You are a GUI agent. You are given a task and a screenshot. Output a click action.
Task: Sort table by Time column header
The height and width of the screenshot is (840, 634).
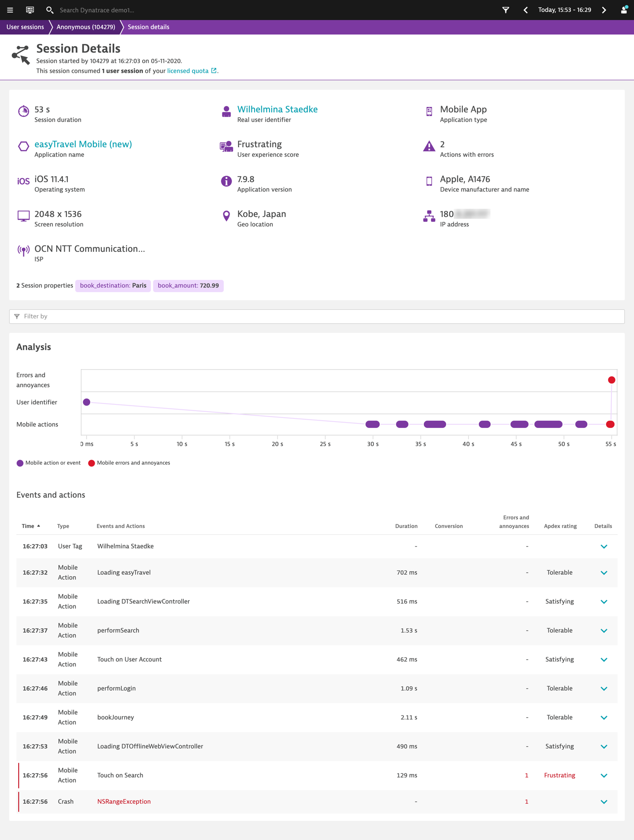pos(31,526)
